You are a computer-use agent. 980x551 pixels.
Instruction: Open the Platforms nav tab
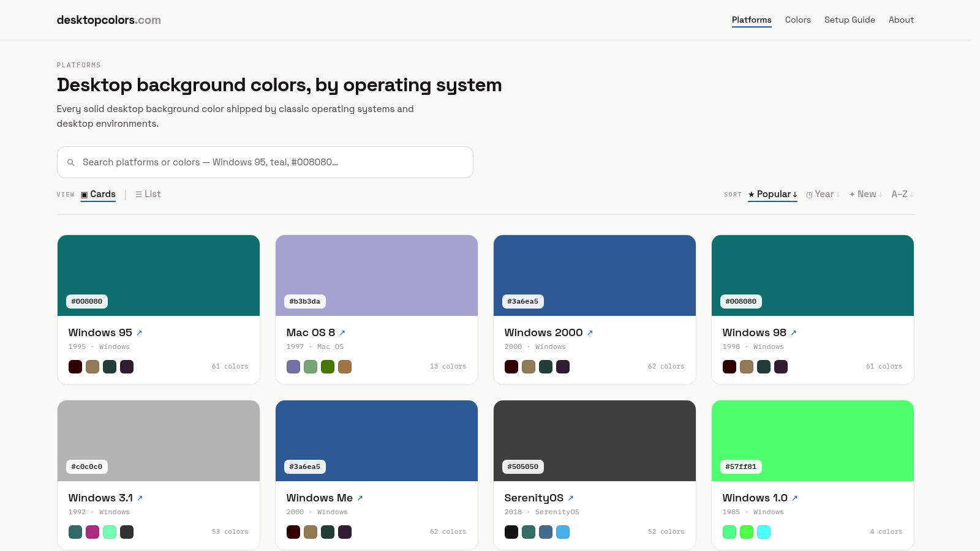(752, 20)
